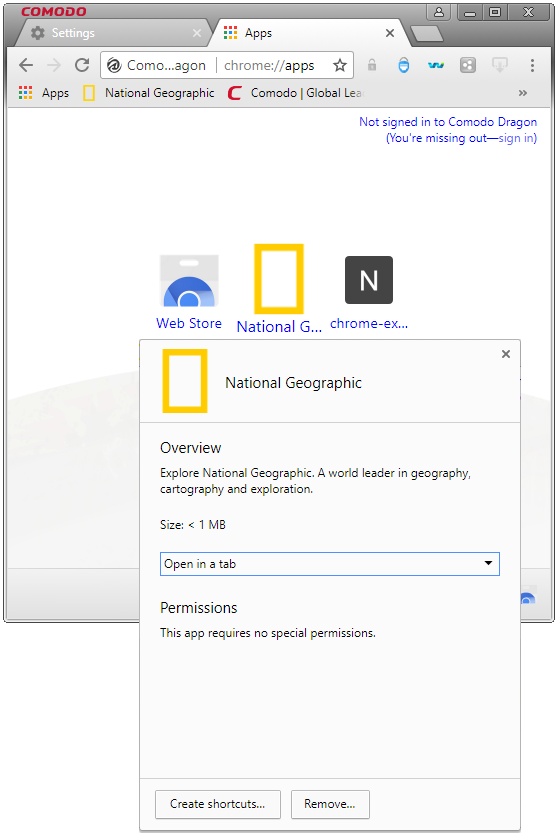The width and height of the screenshot is (558, 833).
Task: Go back with the browser back arrow
Action: pyautogui.click(x=26, y=65)
